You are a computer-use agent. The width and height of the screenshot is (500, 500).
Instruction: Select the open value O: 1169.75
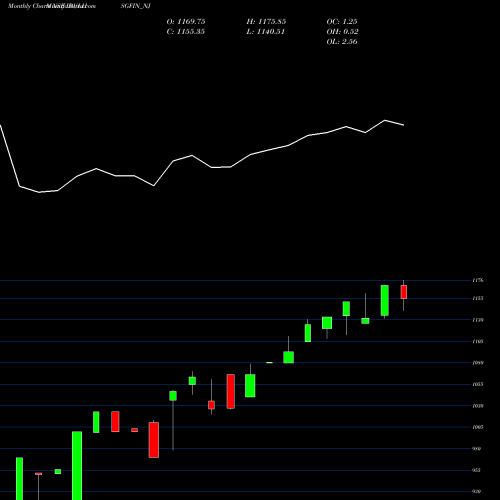[186, 22]
